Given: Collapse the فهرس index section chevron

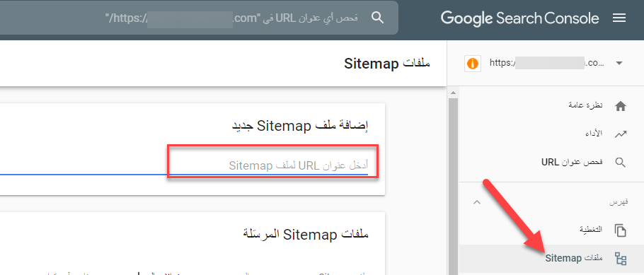Looking at the screenshot, I should pyautogui.click(x=477, y=202).
